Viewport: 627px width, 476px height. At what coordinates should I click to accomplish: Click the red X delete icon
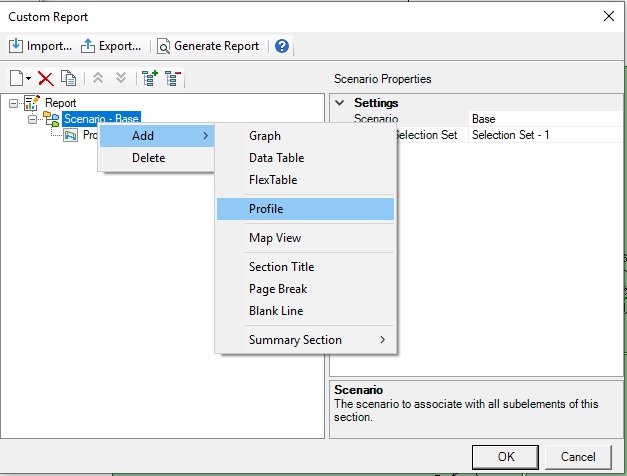[x=46, y=78]
